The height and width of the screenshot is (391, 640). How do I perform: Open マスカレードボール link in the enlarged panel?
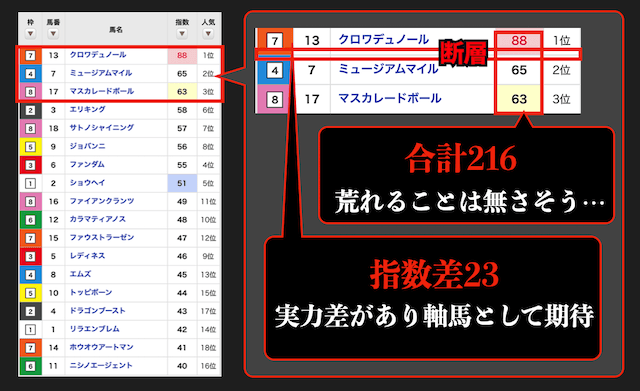point(390,98)
